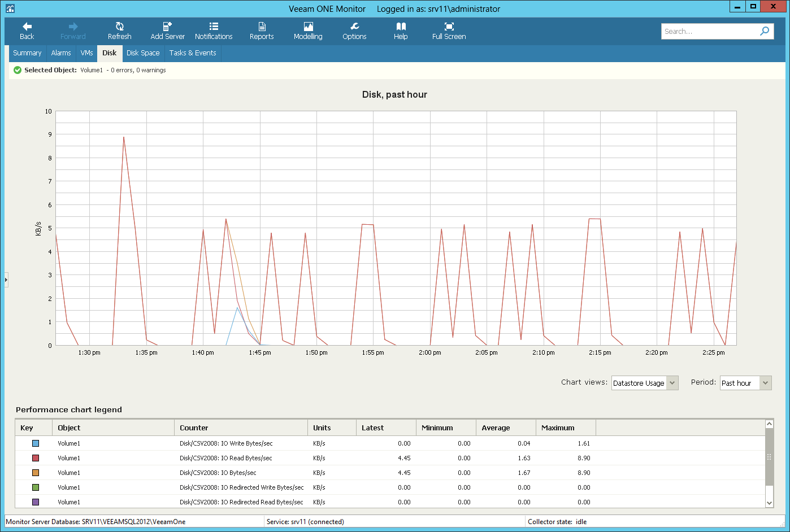Image resolution: width=790 pixels, height=532 pixels.
Task: Click the orange IO Bytes/sec color key
Action: 36,473
